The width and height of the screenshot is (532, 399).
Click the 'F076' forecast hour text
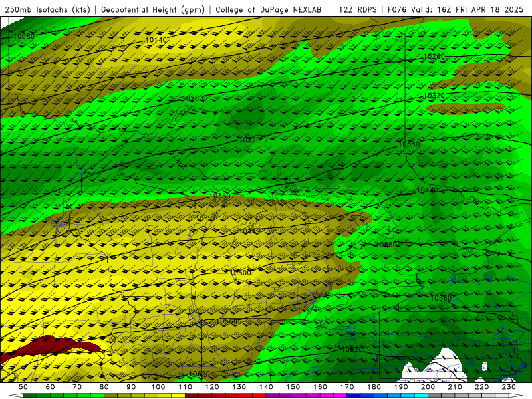398,9
